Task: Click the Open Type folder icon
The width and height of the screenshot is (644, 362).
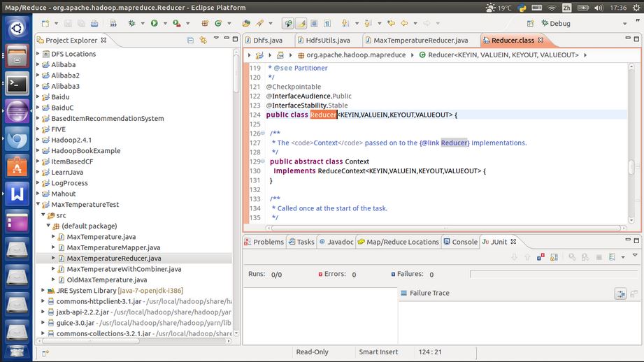Action: point(246,23)
